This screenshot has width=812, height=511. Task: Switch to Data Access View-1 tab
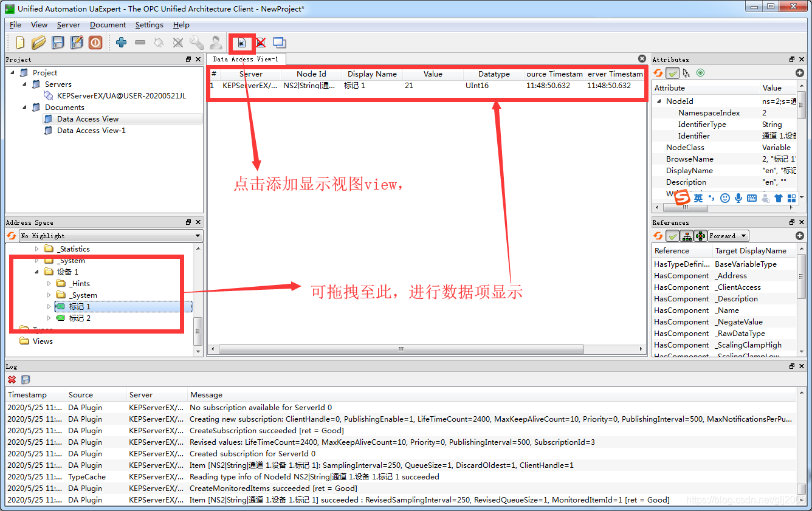tap(246, 59)
